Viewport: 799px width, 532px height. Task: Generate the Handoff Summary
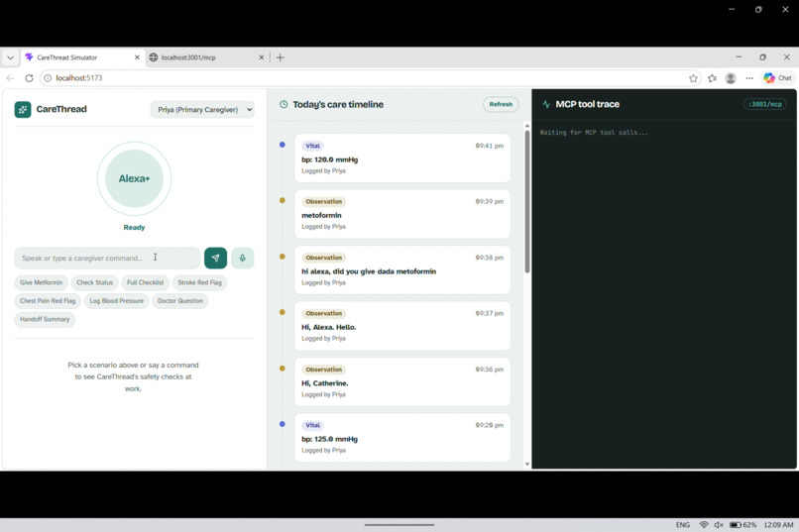point(45,319)
